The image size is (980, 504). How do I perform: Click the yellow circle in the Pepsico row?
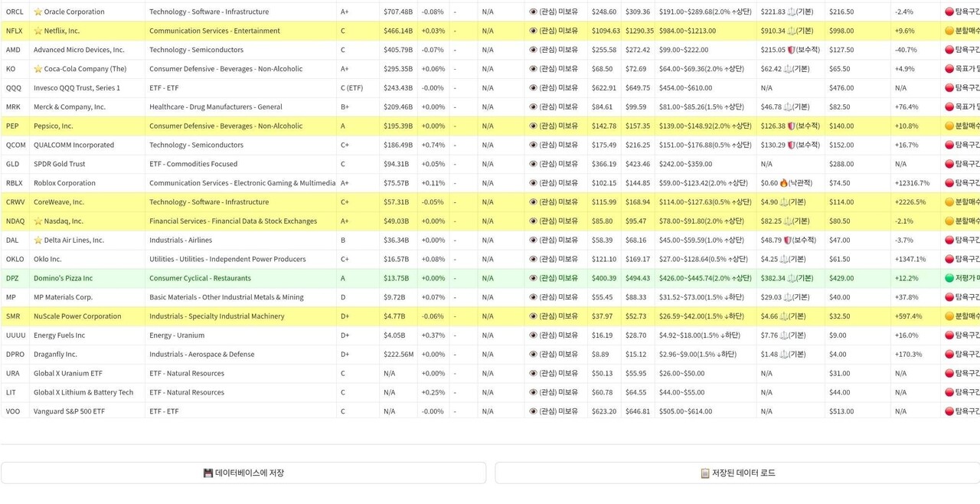949,126
